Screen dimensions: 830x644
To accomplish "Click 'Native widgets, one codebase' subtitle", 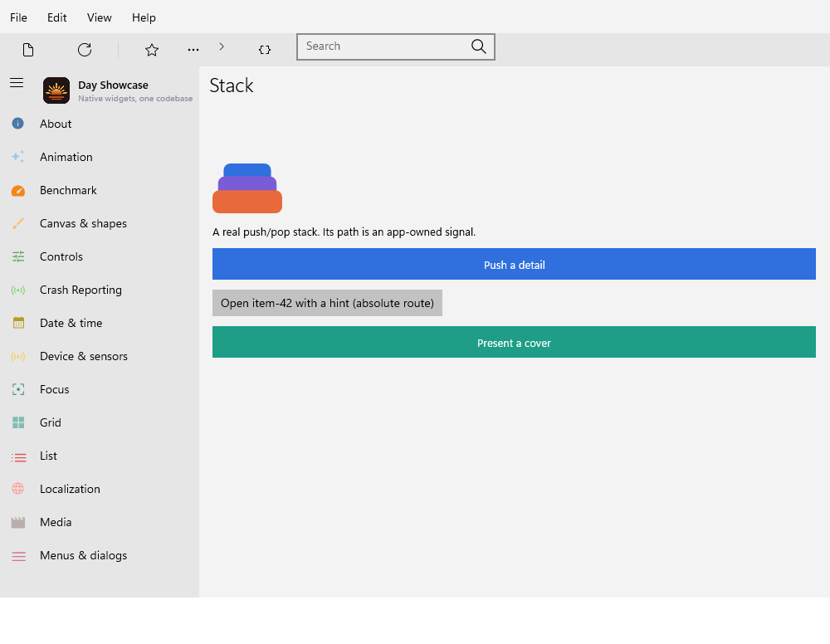I will click(135, 99).
